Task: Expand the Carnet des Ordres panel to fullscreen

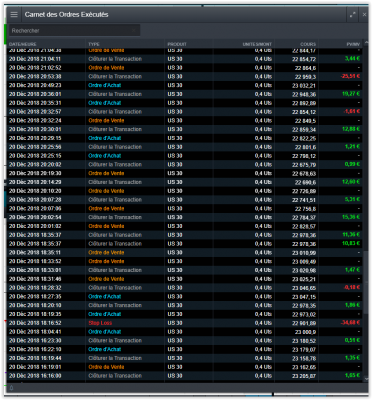Action: pos(353,15)
